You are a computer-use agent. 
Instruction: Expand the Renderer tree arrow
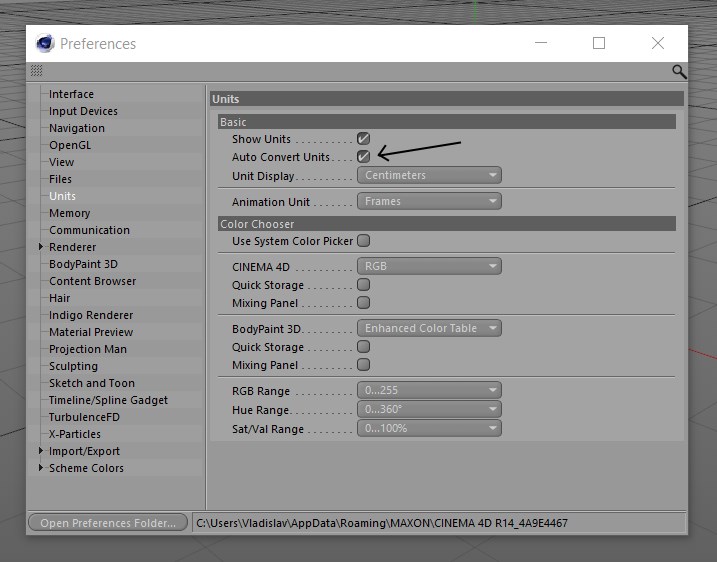41,246
